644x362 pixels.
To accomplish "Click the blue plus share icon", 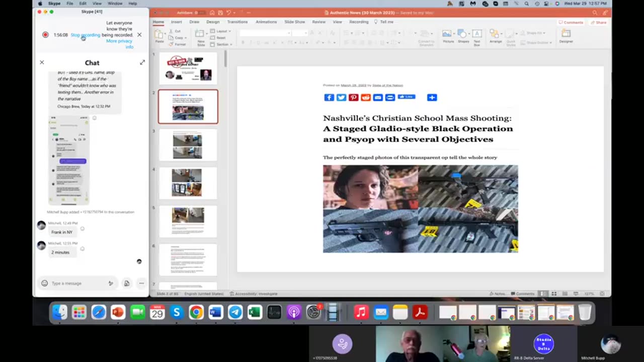I will tap(432, 98).
